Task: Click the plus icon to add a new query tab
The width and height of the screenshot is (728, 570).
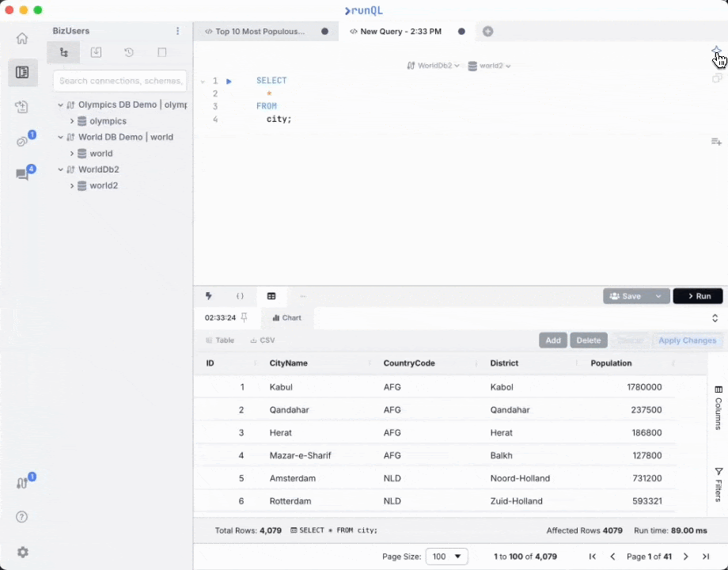Action: pos(487,32)
